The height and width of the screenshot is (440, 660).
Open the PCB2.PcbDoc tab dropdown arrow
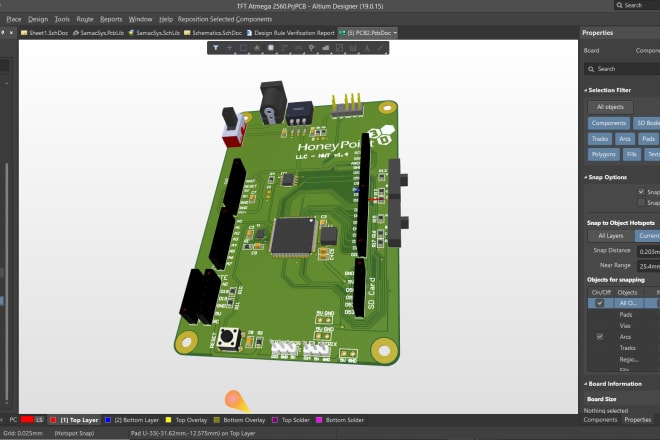(395, 33)
